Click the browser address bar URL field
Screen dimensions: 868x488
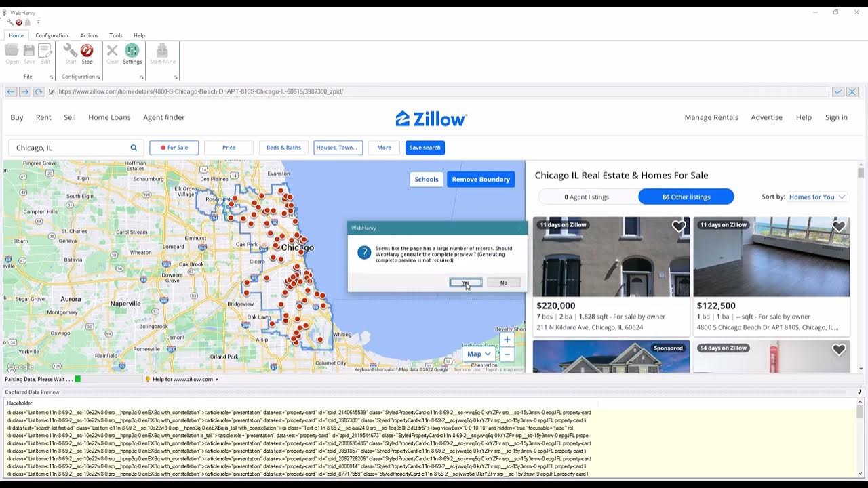click(442, 91)
